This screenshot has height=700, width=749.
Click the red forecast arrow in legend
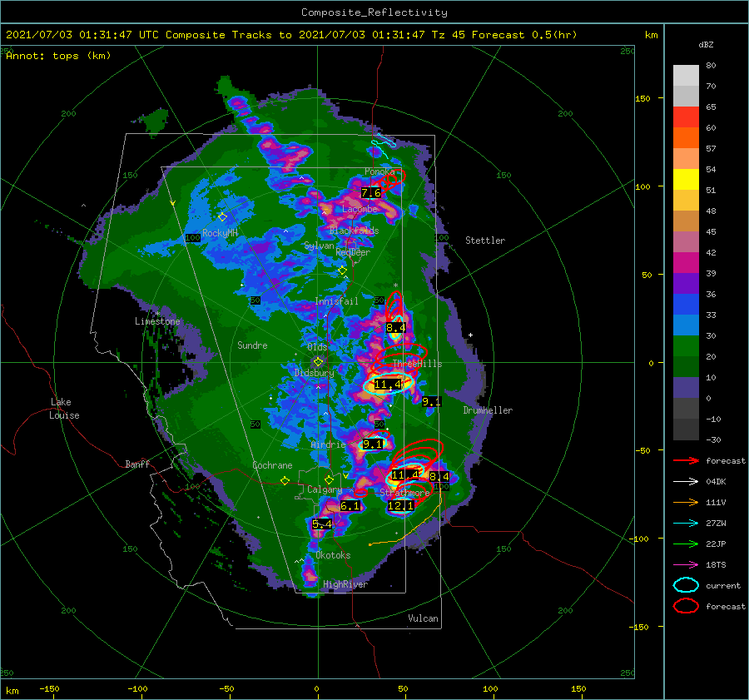[x=686, y=460]
